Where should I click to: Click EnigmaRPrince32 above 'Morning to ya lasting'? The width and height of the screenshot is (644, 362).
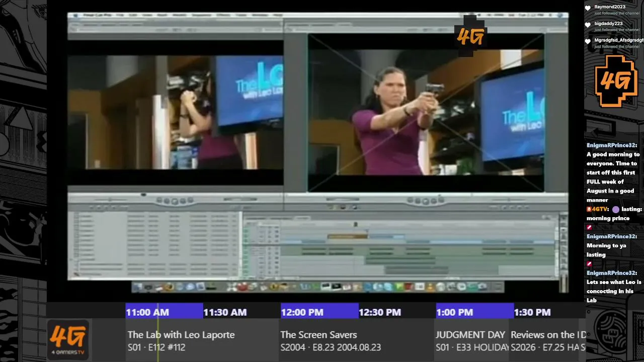point(612,236)
